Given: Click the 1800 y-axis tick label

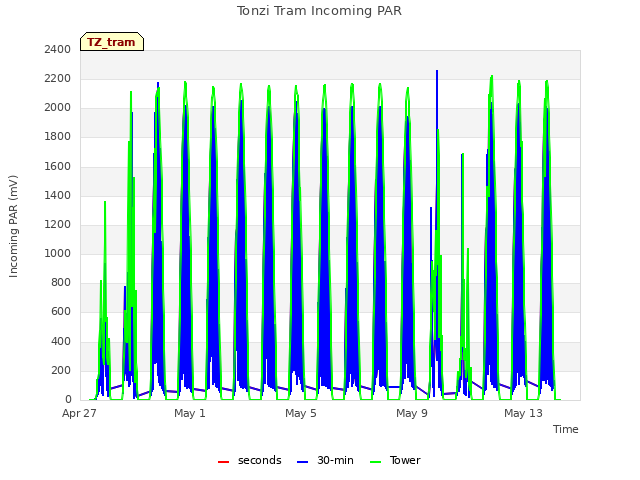Looking at the screenshot, I should click(58, 137).
